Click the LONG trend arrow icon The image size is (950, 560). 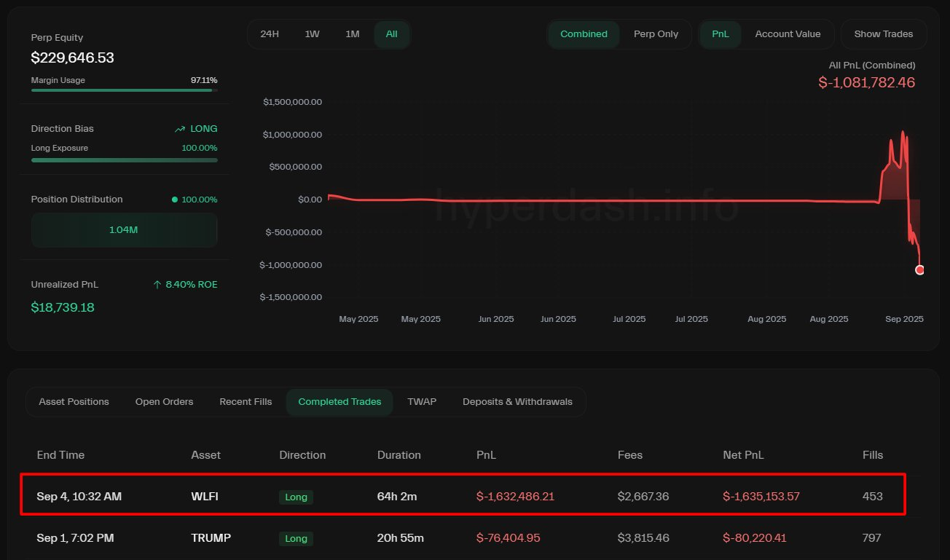pyautogui.click(x=180, y=129)
